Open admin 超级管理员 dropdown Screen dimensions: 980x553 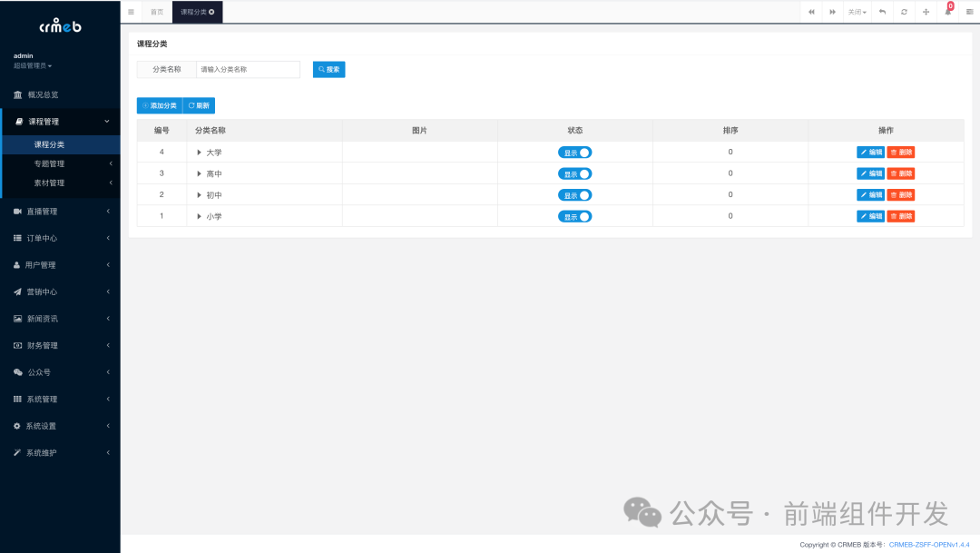(x=33, y=61)
